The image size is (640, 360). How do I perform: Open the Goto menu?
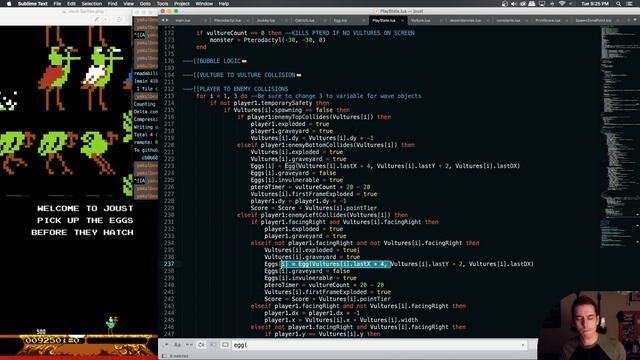145,4
